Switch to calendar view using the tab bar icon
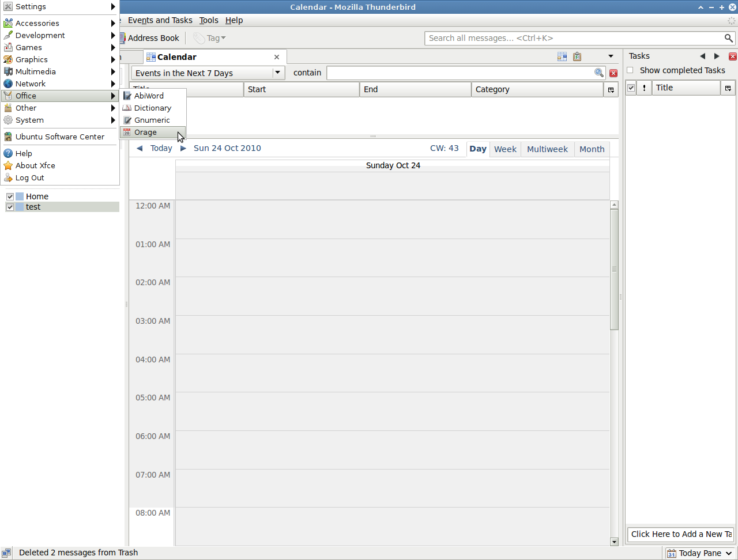This screenshot has height=560, width=738. pyautogui.click(x=562, y=56)
